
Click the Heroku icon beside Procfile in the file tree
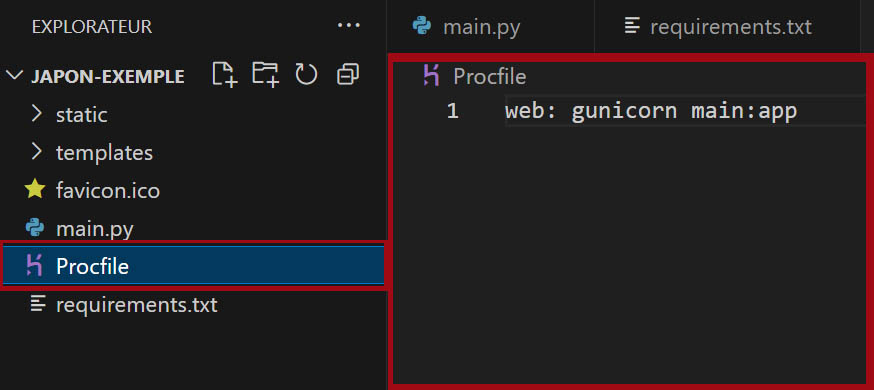35,266
